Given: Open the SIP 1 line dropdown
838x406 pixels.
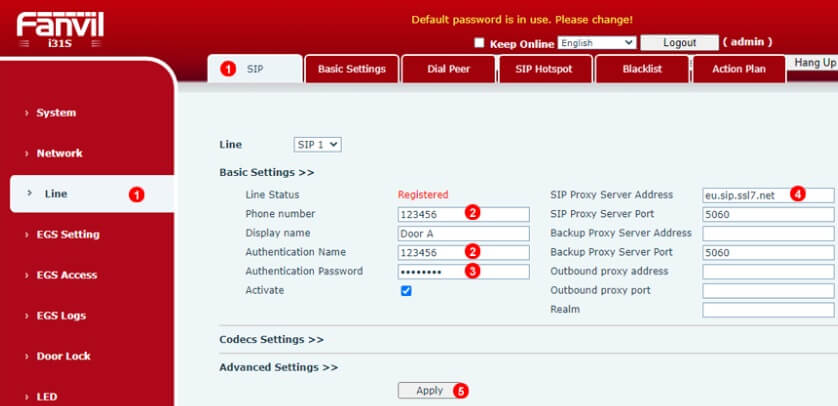Looking at the screenshot, I should [317, 145].
